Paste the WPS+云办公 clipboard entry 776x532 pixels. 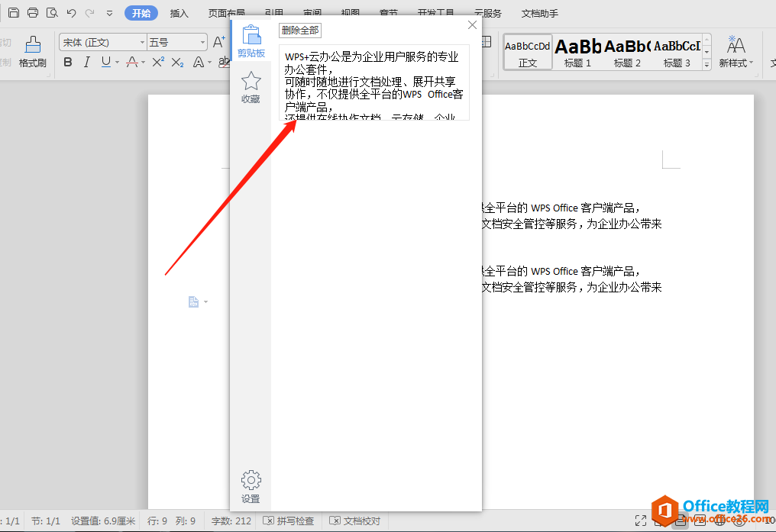[x=374, y=82]
